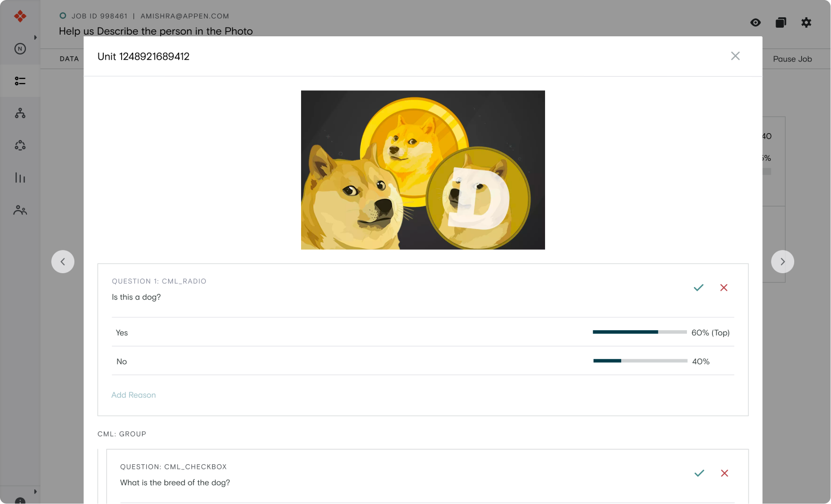The image size is (831, 504).
Task: Go to previous unit with left arrow
Action: coord(63,262)
